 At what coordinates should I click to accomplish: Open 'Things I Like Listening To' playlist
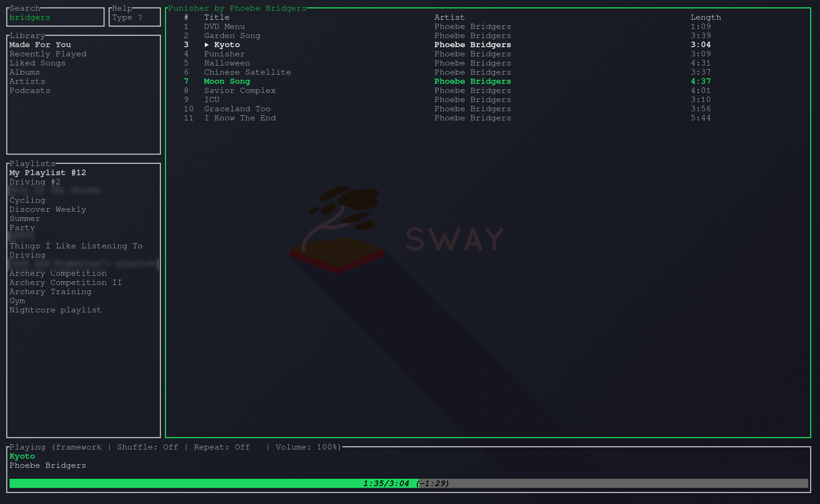(x=76, y=246)
